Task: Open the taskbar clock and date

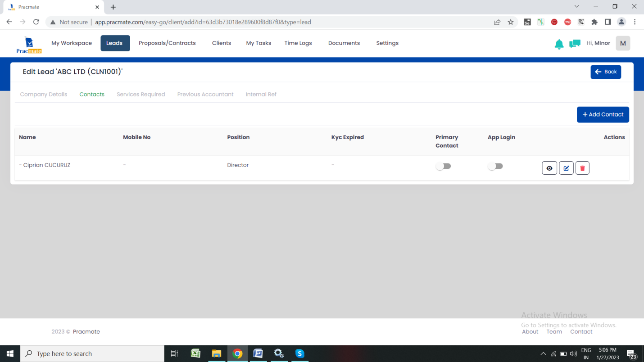Action: [608, 354]
